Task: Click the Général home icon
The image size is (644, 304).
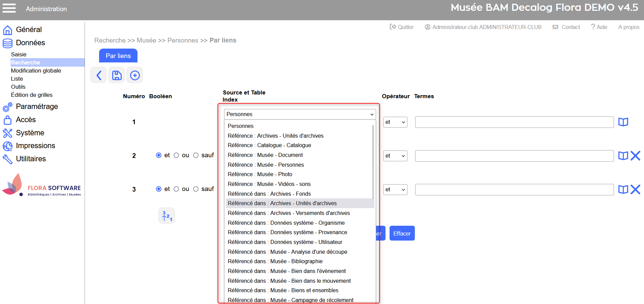Action: click(x=7, y=30)
